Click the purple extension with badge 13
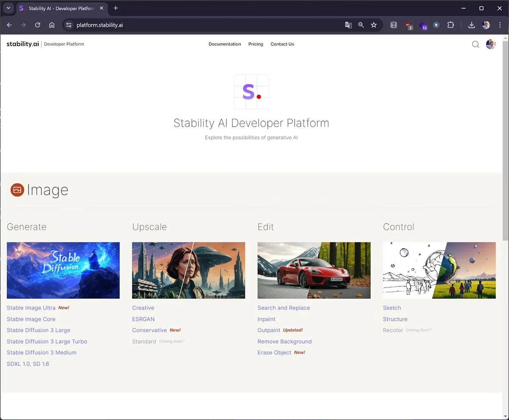 pos(423,26)
